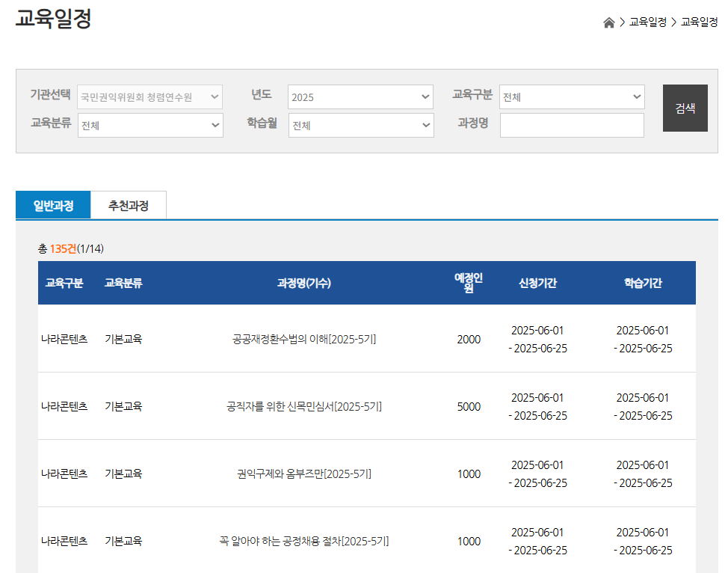This screenshot has height=573, width=728.
Task: Open the 년도 year dropdown showing 2025
Action: [x=360, y=96]
